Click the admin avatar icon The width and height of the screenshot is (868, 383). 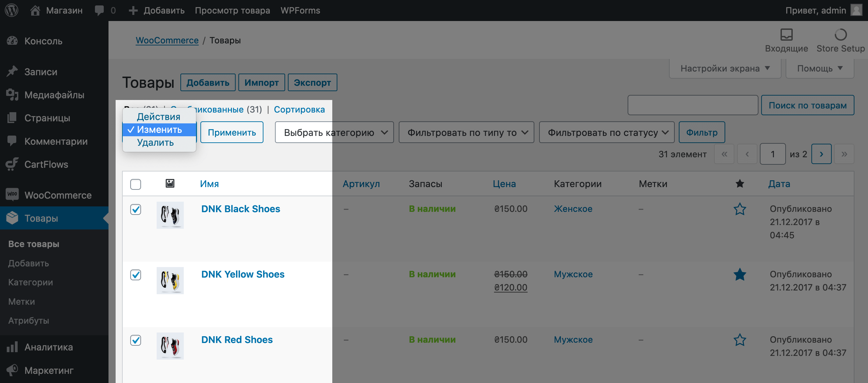(856, 10)
